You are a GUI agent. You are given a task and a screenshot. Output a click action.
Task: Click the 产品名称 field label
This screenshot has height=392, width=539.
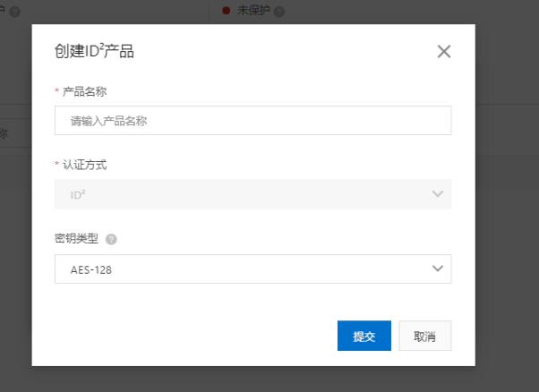pyautogui.click(x=84, y=91)
